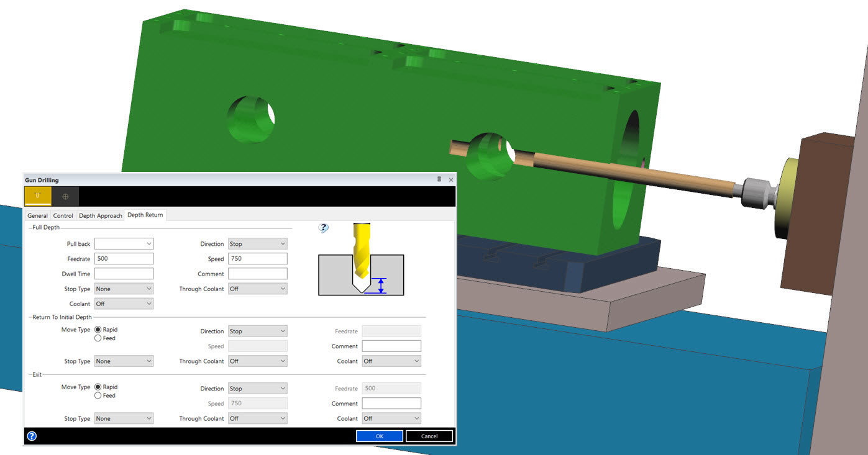
Task: Click the drill depth diagram image
Action: 361,259
